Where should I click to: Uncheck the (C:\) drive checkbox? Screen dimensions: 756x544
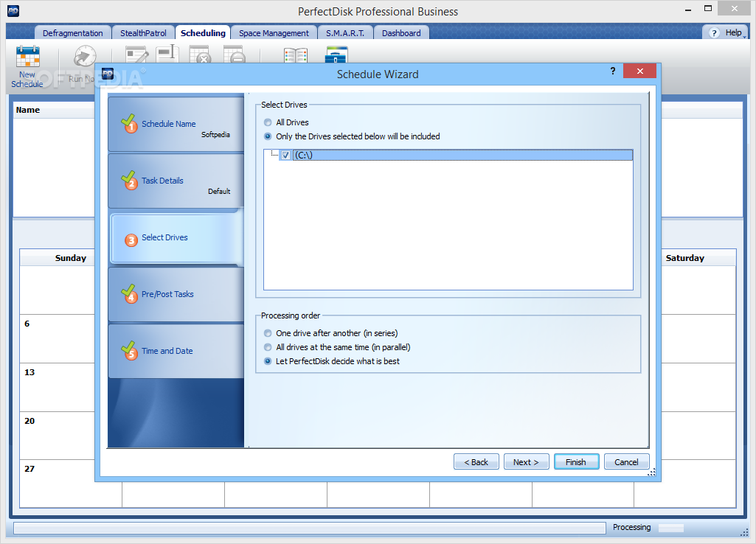(x=285, y=155)
